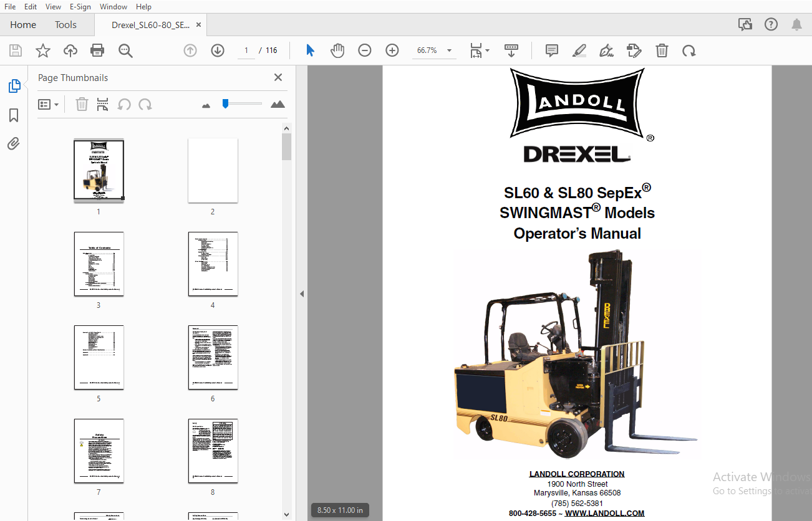Switch to the Home tab

coord(23,25)
